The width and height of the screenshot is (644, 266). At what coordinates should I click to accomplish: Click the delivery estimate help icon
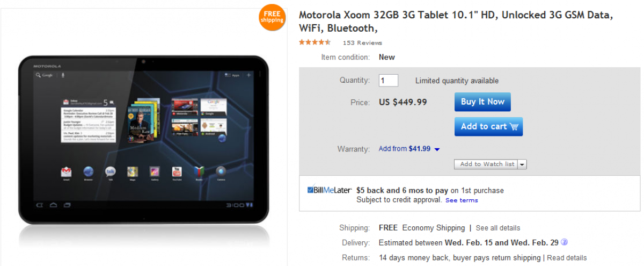tap(564, 242)
